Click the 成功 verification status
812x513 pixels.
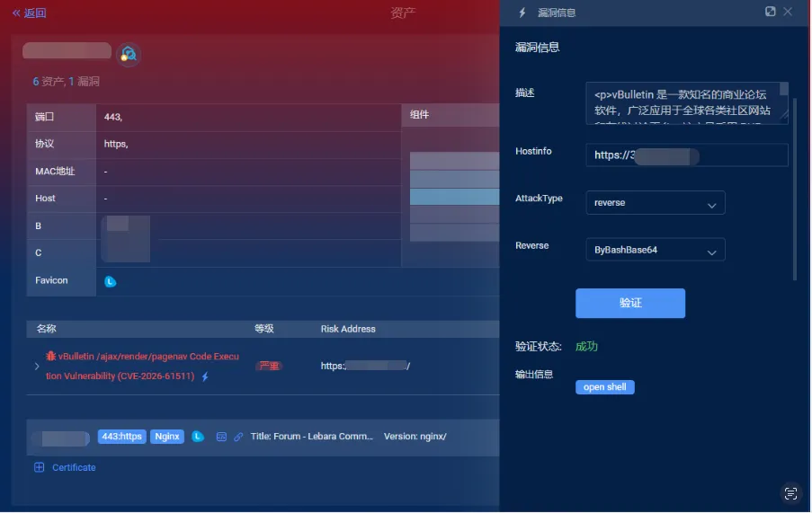point(586,347)
